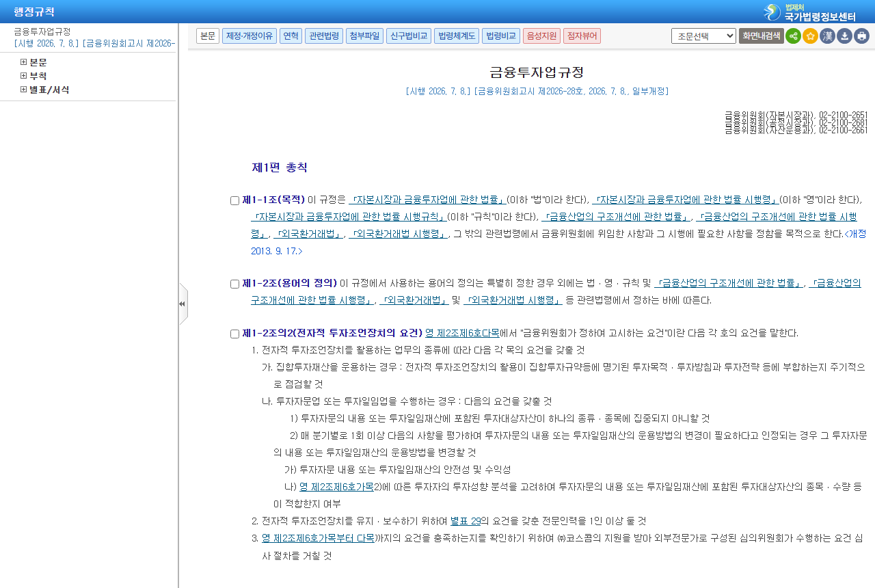The width and height of the screenshot is (875, 588).
Task: Expand the 부칙 tree node
Action: 23,76
